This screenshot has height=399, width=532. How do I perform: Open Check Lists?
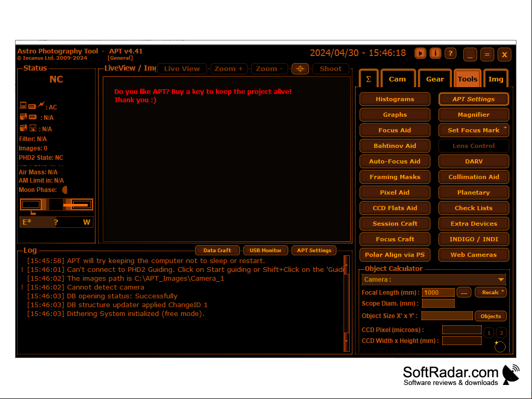click(x=474, y=208)
